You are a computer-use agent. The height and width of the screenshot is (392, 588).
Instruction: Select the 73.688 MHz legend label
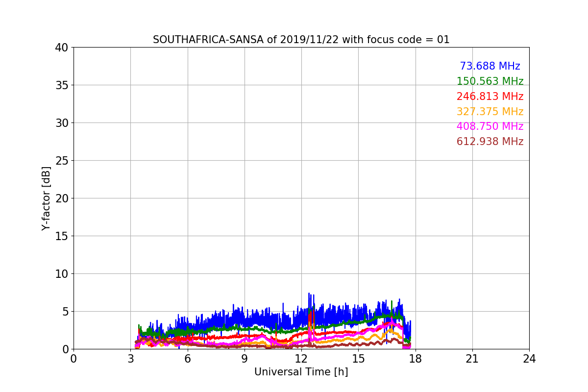coord(490,66)
